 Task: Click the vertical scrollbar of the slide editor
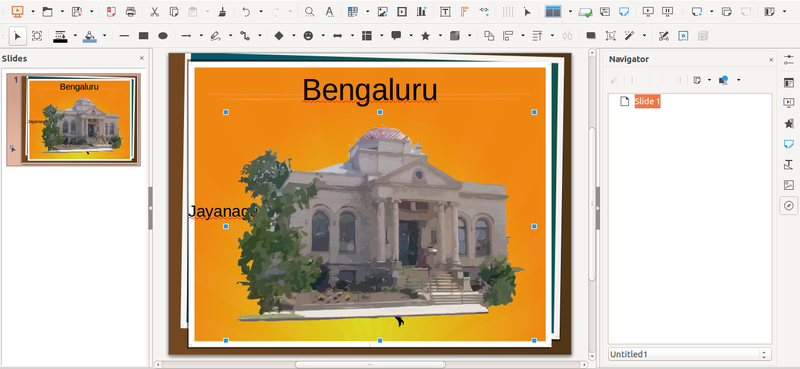[592, 204]
